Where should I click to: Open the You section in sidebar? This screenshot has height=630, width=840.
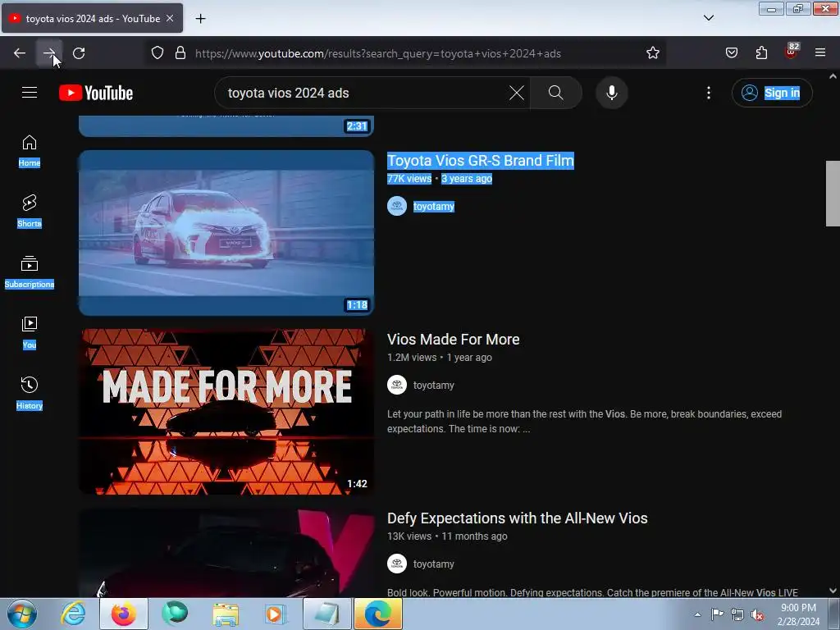click(x=30, y=332)
